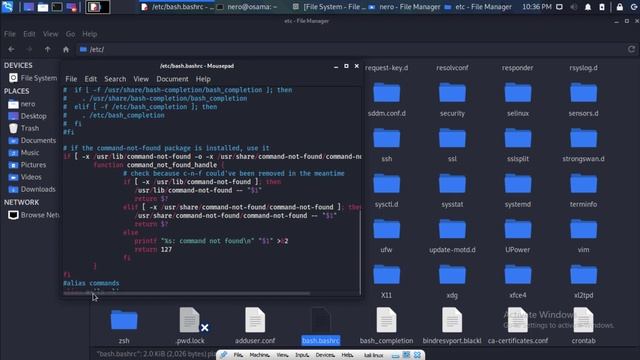The height and width of the screenshot is (360, 640).
Task: Select the .pwd.lock file icon
Action: (190, 320)
